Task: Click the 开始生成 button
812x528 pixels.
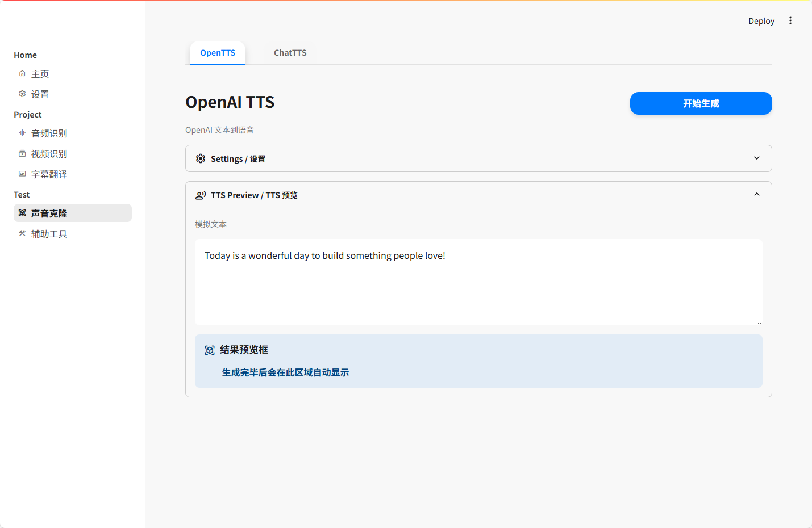Action: click(701, 103)
